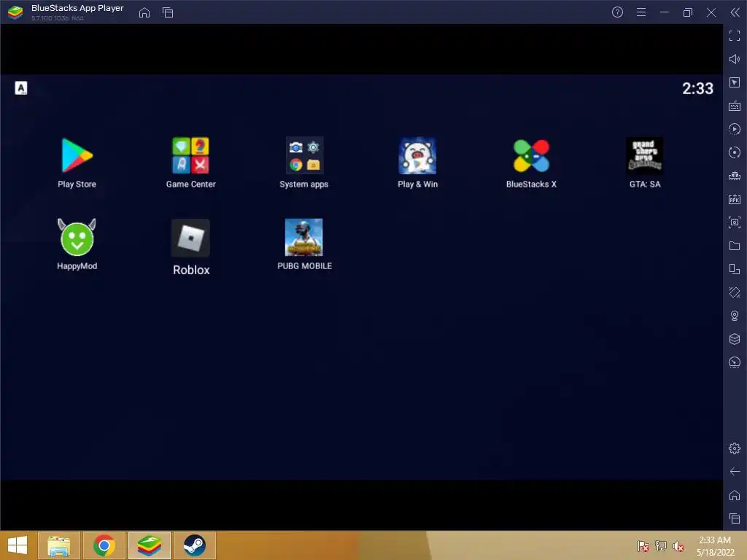Open Steam from the taskbar

tap(194, 545)
